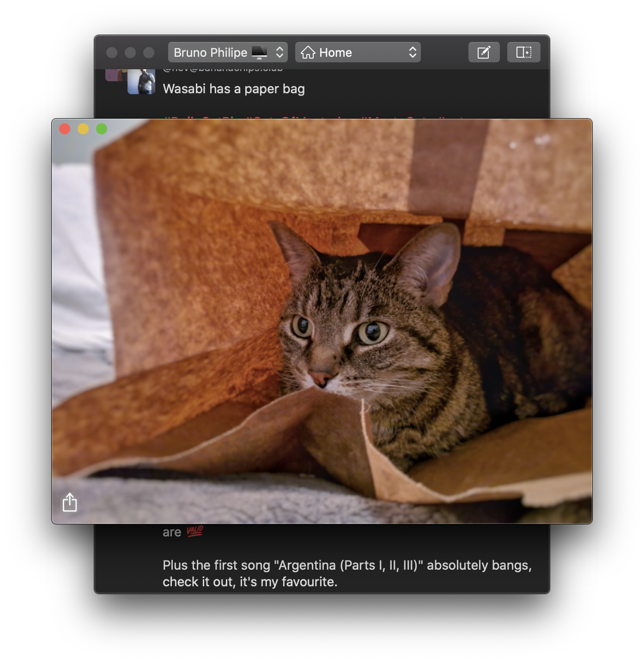Open the Home timeline dropdown
Image resolution: width=644 pixels, height=662 pixels.
click(358, 52)
